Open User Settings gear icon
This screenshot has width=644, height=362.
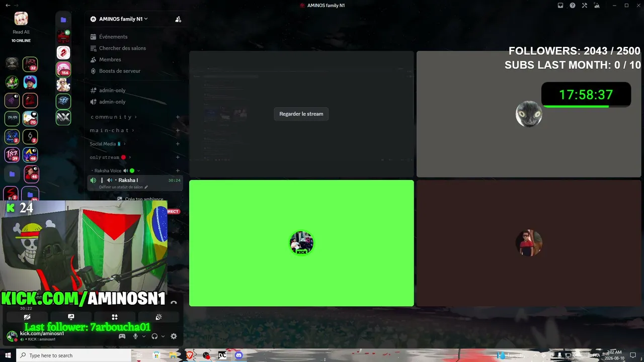(x=174, y=336)
